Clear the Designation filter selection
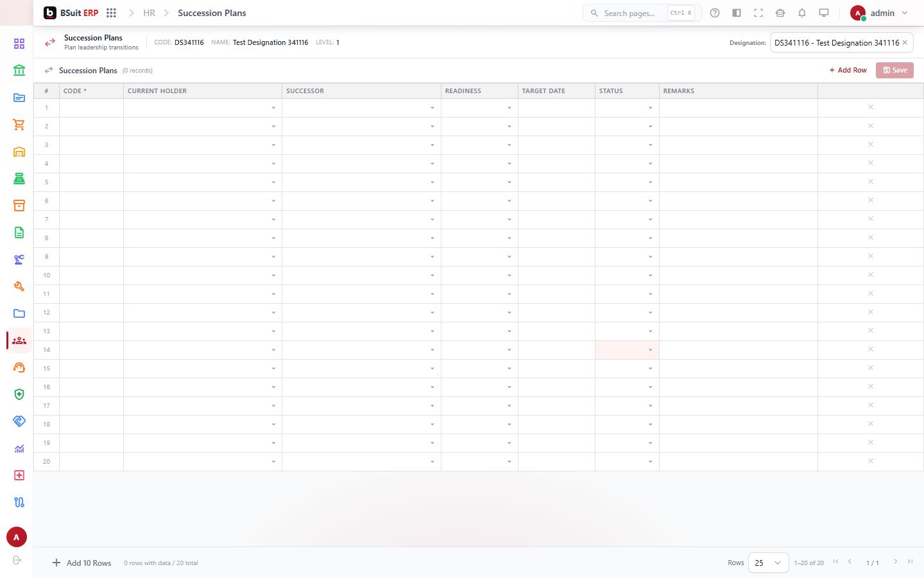This screenshot has height=578, width=924. click(x=905, y=42)
